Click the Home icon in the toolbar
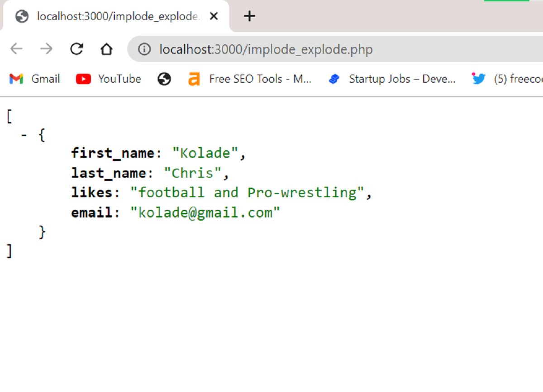 click(106, 49)
